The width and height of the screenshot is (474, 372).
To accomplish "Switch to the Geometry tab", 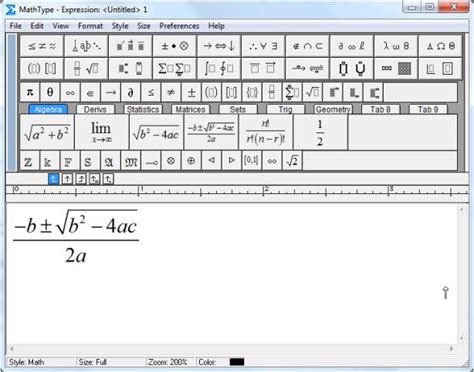I will tap(333, 109).
